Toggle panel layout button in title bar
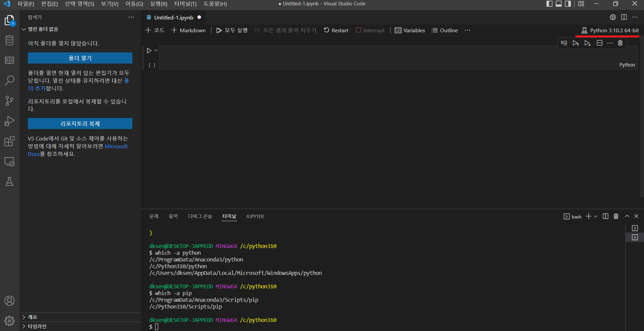Screen dimensions: 644x331 pyautogui.click(x=559, y=4)
